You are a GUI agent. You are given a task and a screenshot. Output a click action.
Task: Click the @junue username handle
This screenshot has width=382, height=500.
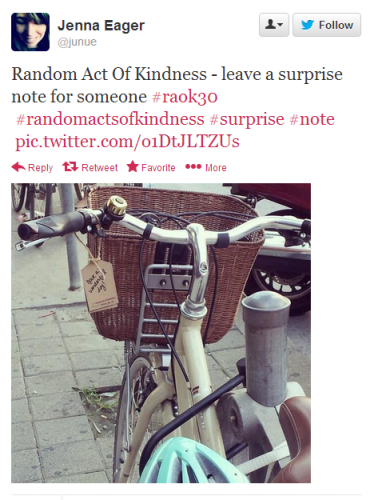pos(77,42)
